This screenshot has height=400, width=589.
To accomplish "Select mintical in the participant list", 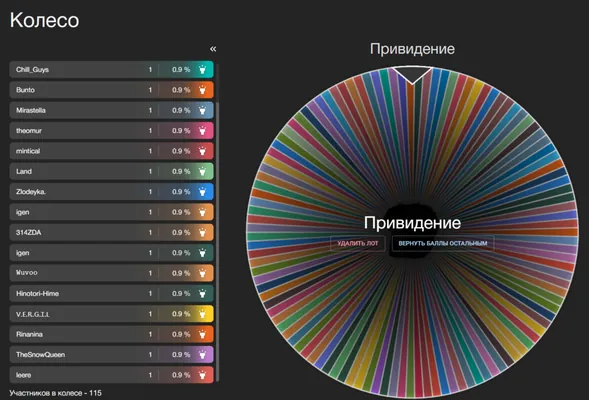I will tap(28, 151).
